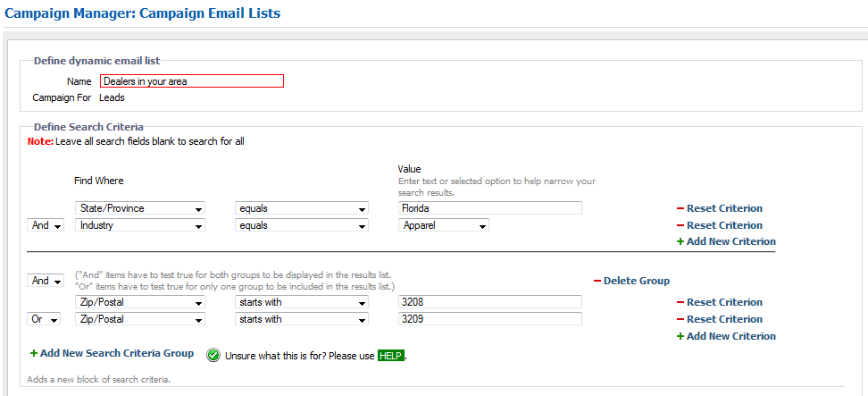Change the group-level And connector dropdown

coord(46,281)
